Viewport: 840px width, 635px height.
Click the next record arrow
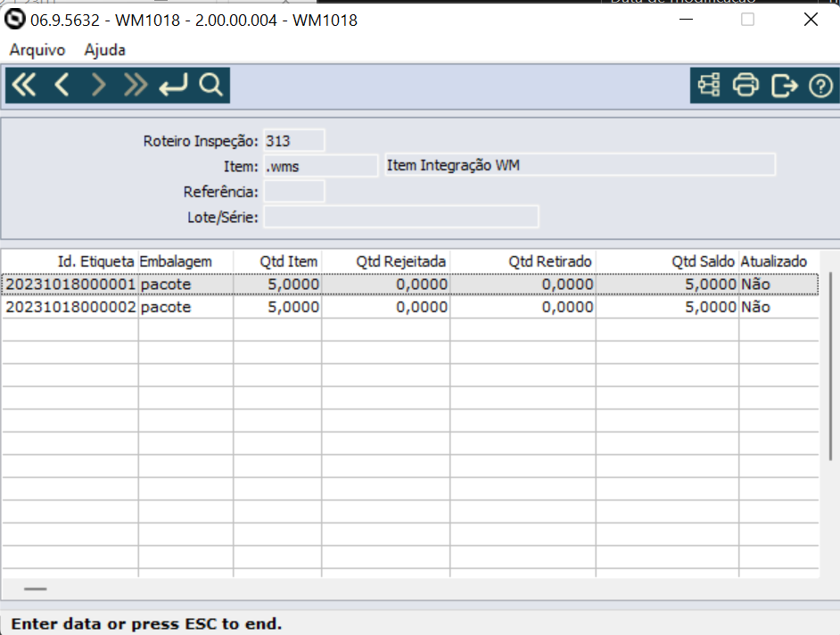click(98, 86)
